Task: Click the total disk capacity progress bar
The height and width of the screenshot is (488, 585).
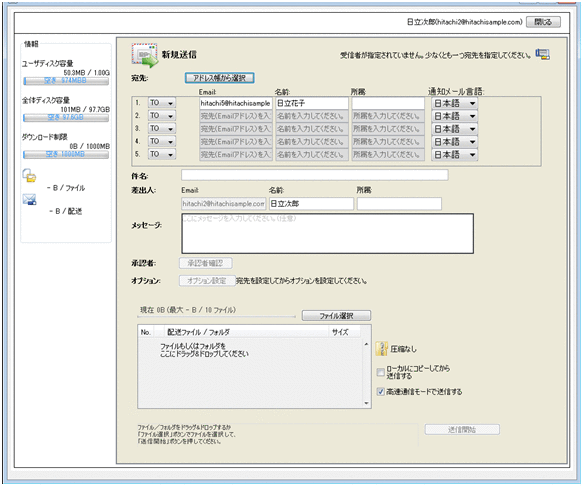Action: pyautogui.click(x=66, y=118)
